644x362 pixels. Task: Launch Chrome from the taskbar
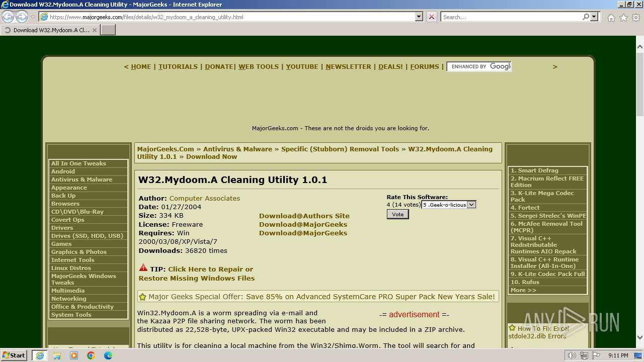click(x=91, y=355)
